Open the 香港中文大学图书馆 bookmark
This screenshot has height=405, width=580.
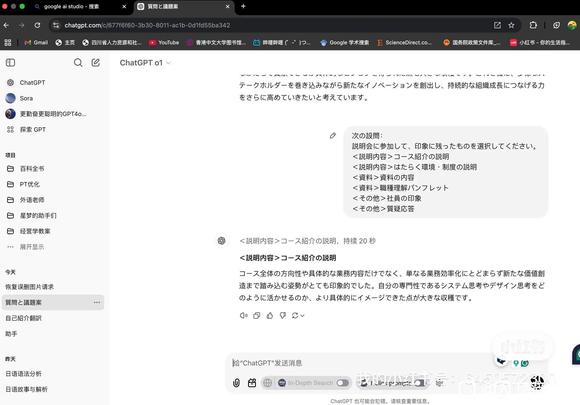[x=216, y=43]
